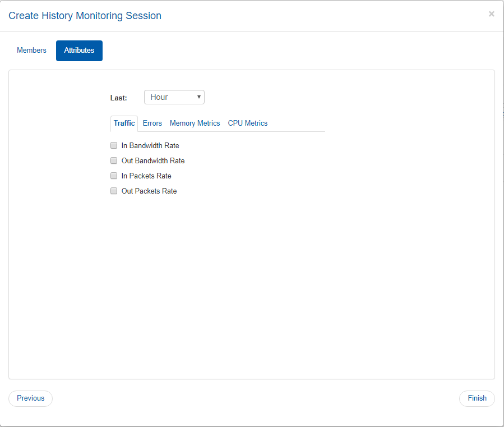
Task: Click the Out Packets Rate label text
Action: tap(149, 191)
